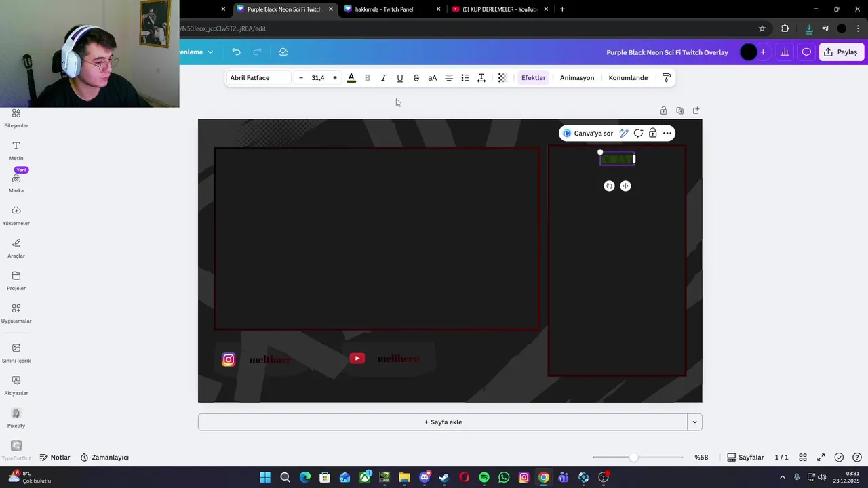Toggle italic formatting

[384, 78]
